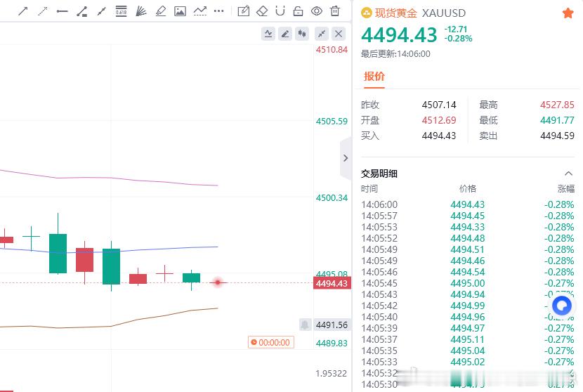The width and height of the screenshot is (583, 392).
Task: Toggle the lock drawings padlock
Action: coord(299,11)
